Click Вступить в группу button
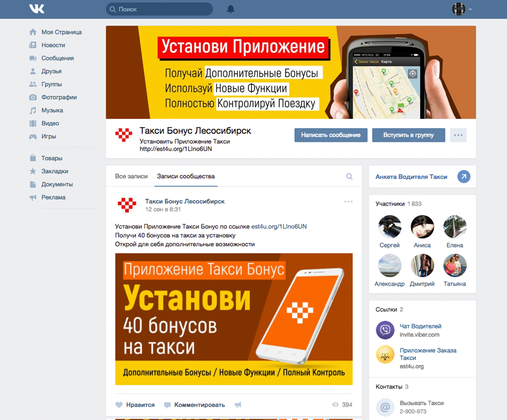This screenshot has width=507, height=420. 408,135
